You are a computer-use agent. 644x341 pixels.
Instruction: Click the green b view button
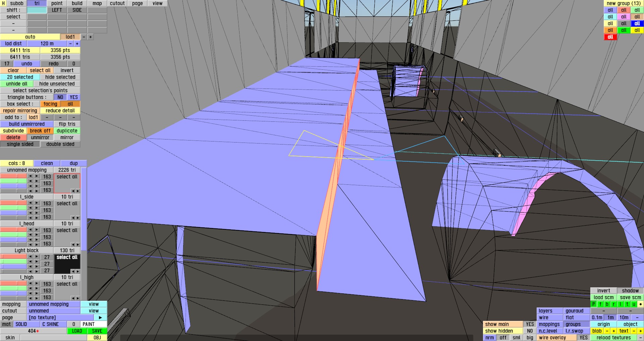tap(607, 304)
